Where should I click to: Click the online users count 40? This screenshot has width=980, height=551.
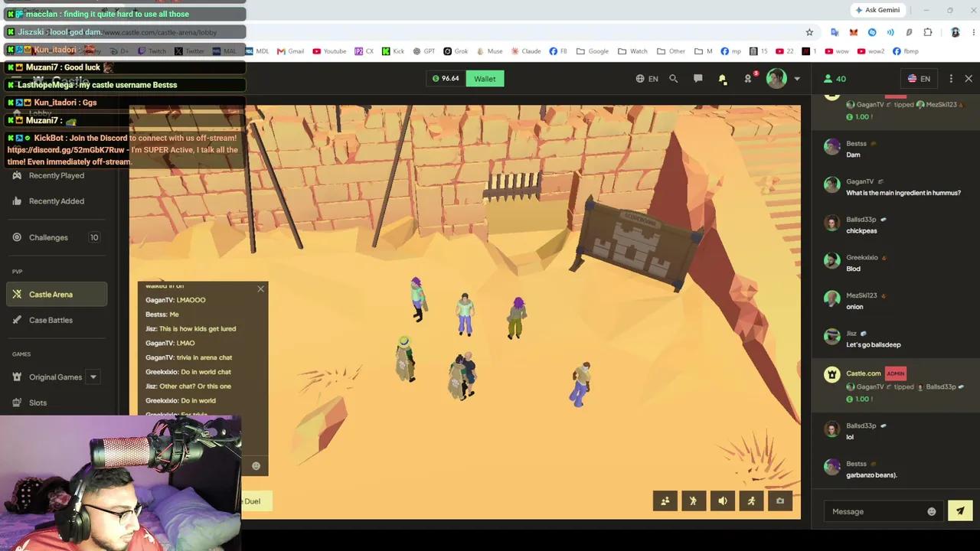pyautogui.click(x=835, y=79)
